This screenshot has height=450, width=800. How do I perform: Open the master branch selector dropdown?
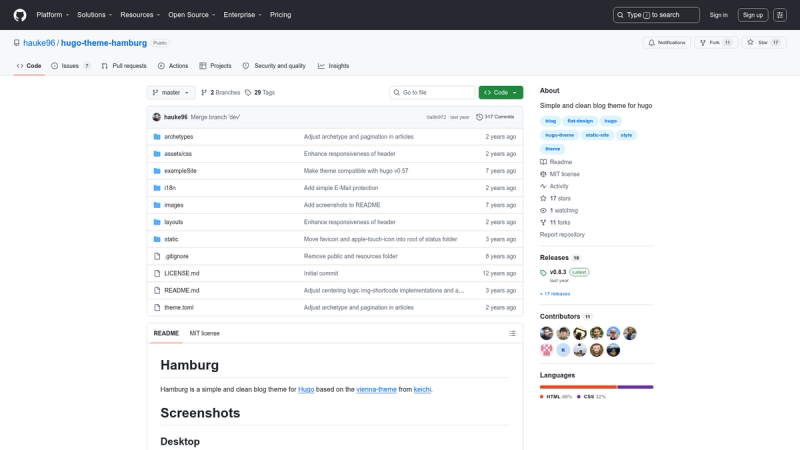(x=171, y=92)
